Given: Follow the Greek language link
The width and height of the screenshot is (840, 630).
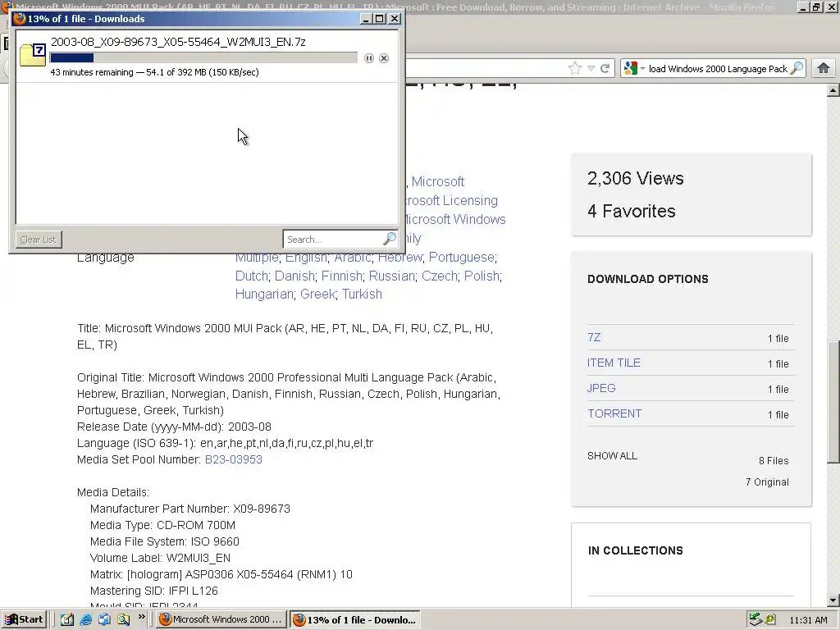Looking at the screenshot, I should (317, 294).
